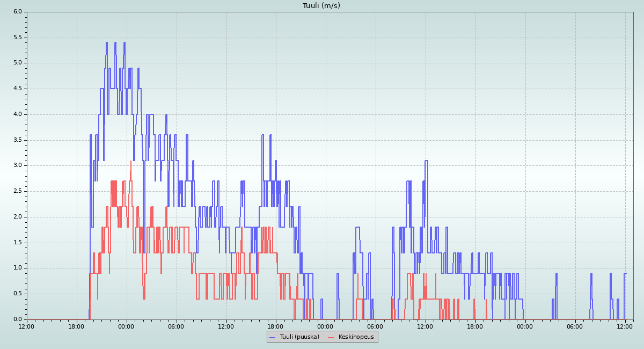Click the leftmost 12:00 time axis label
The height and width of the screenshot is (349, 644).
[27, 326]
